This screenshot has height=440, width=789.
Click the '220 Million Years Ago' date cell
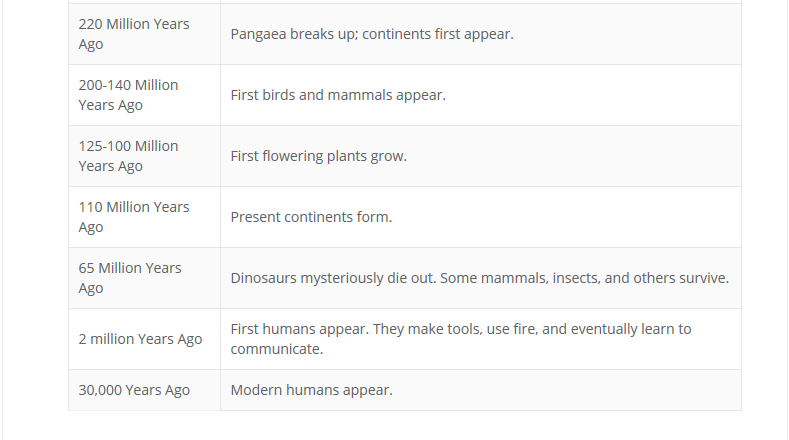tap(144, 34)
